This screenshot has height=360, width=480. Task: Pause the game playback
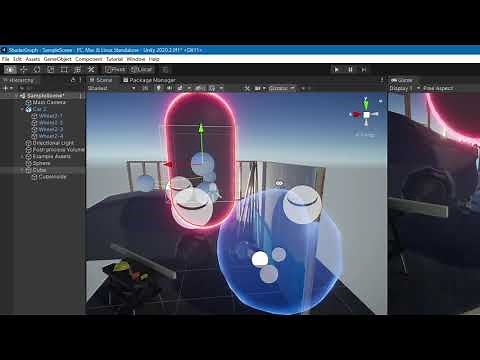tap(350, 69)
